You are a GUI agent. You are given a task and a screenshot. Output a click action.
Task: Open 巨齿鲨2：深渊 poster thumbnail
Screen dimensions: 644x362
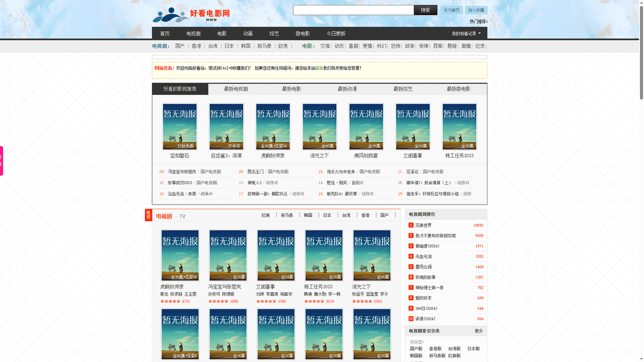coord(226,127)
